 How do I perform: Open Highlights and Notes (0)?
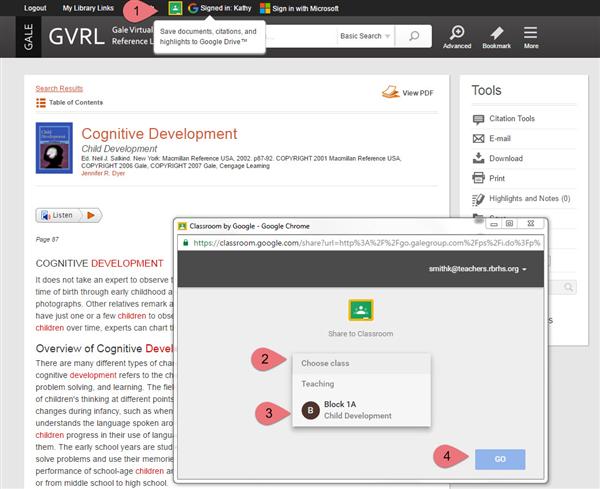[x=530, y=199]
